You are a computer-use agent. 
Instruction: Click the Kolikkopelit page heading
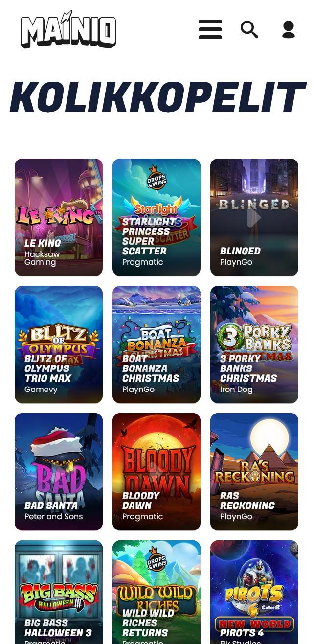click(156, 97)
